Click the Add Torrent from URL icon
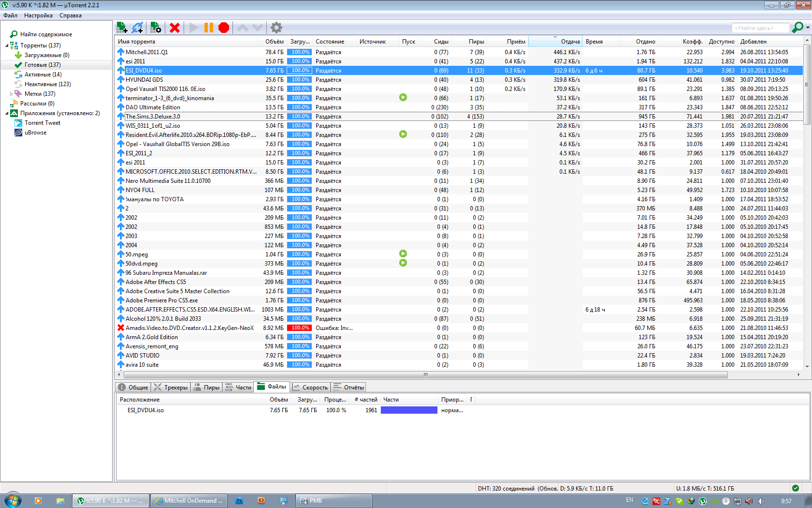812x508 pixels. (138, 28)
